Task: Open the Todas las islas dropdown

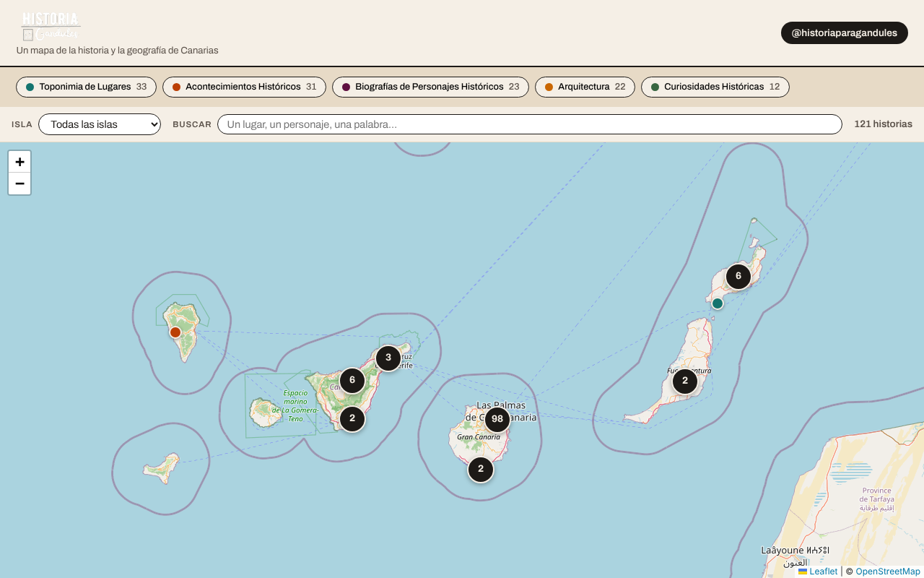Action: click(x=100, y=124)
